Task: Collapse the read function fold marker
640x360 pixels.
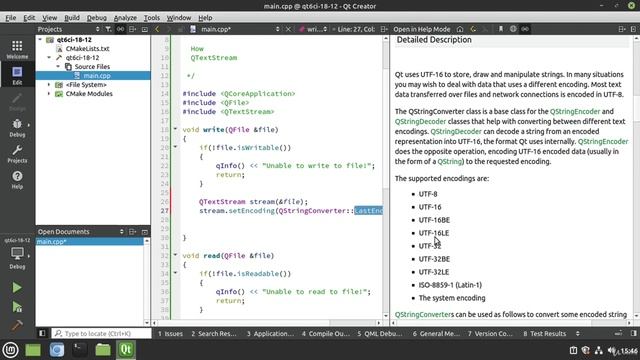Action: tap(176, 255)
